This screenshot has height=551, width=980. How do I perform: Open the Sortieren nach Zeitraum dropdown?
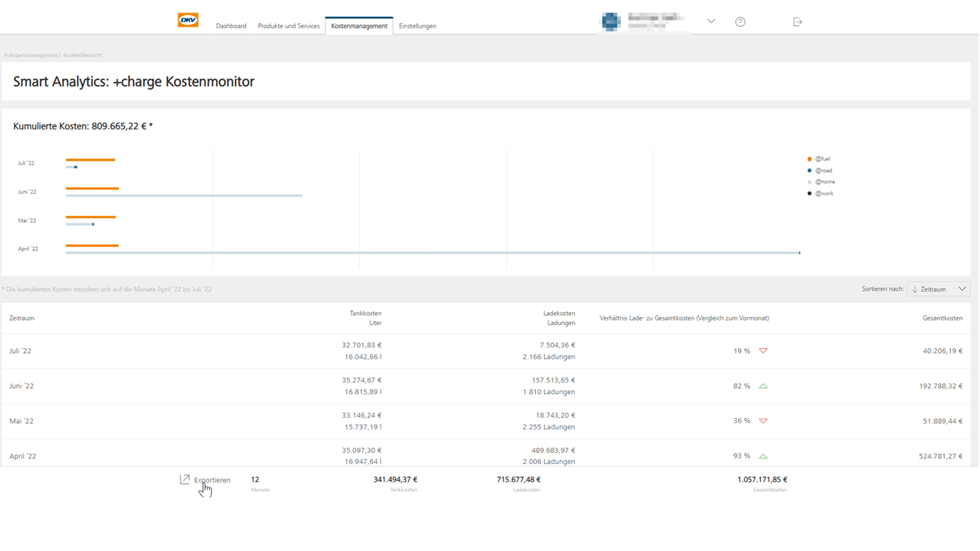(939, 289)
